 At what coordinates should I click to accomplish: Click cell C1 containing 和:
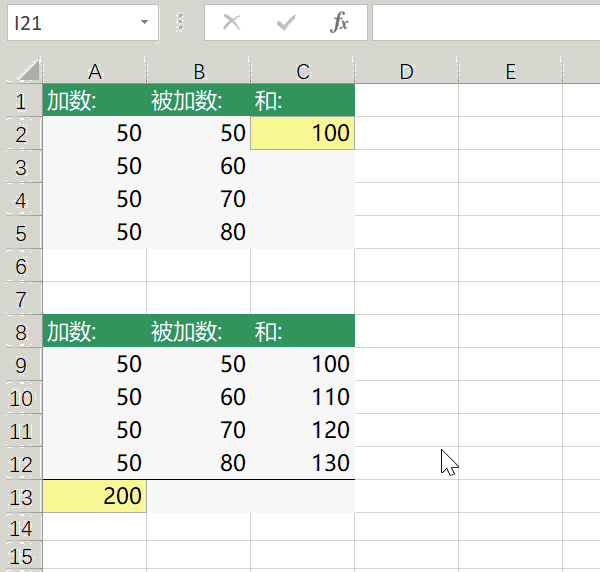[x=303, y=101]
